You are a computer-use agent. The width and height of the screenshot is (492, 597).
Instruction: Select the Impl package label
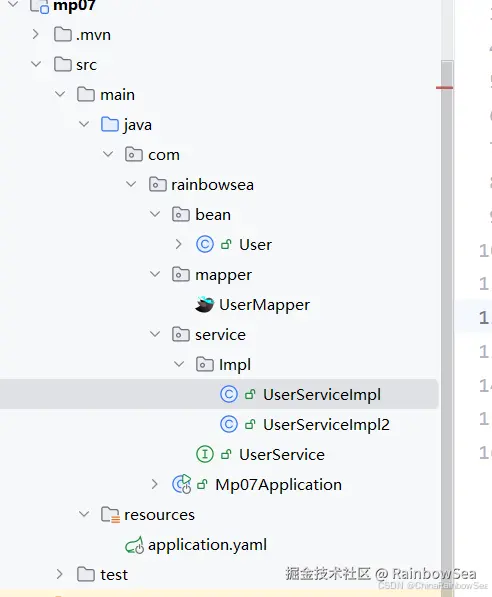[x=235, y=365]
